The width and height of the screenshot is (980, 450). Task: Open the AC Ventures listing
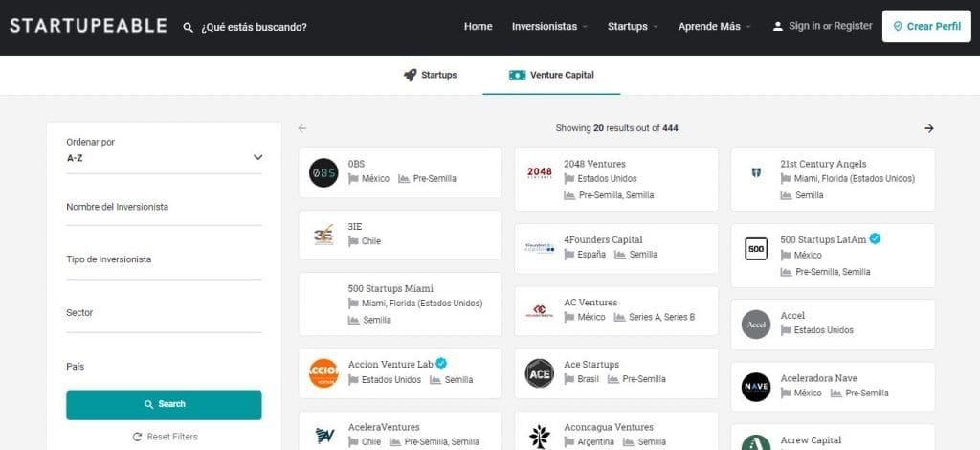coord(590,302)
